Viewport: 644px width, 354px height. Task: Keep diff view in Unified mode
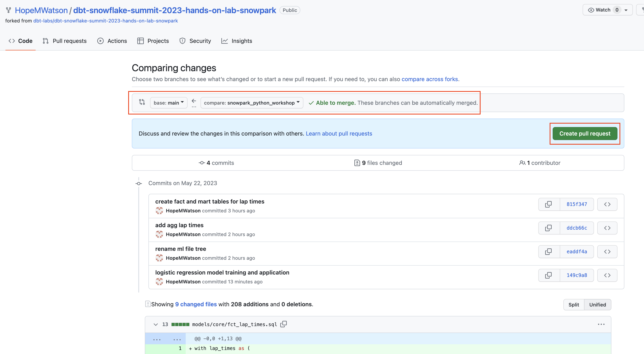[x=597, y=305]
